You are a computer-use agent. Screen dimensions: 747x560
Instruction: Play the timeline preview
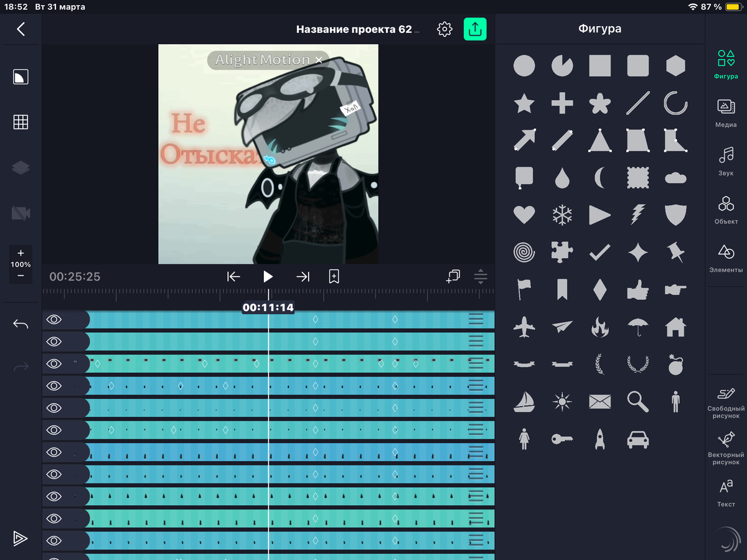click(x=268, y=276)
